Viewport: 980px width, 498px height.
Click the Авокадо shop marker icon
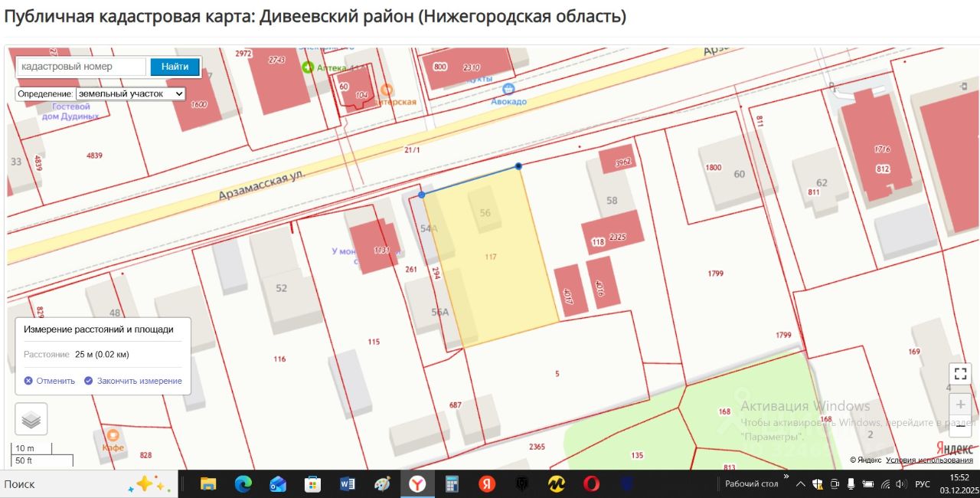point(508,90)
